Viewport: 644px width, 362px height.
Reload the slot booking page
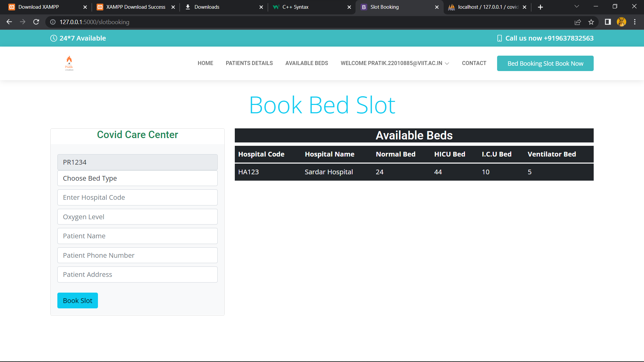click(36, 22)
